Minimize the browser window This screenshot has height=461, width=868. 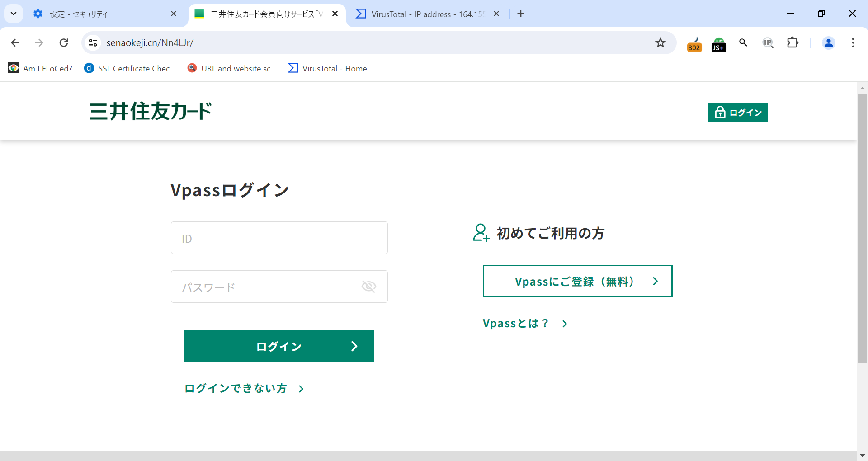pyautogui.click(x=790, y=14)
